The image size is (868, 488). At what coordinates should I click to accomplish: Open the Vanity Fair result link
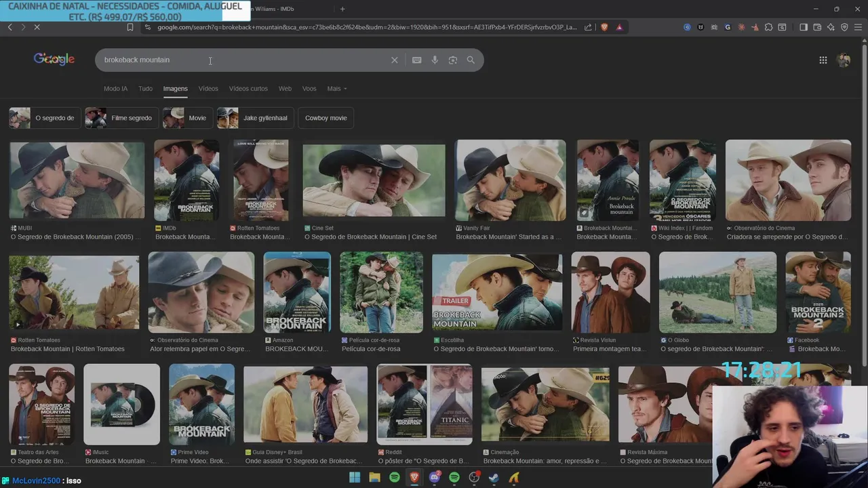(x=509, y=237)
